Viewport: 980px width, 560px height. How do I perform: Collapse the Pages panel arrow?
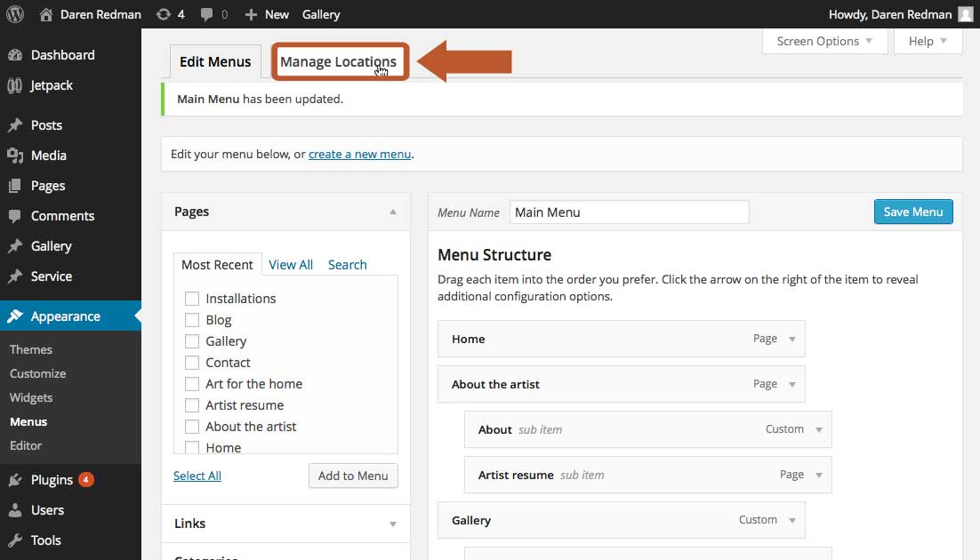pos(392,212)
